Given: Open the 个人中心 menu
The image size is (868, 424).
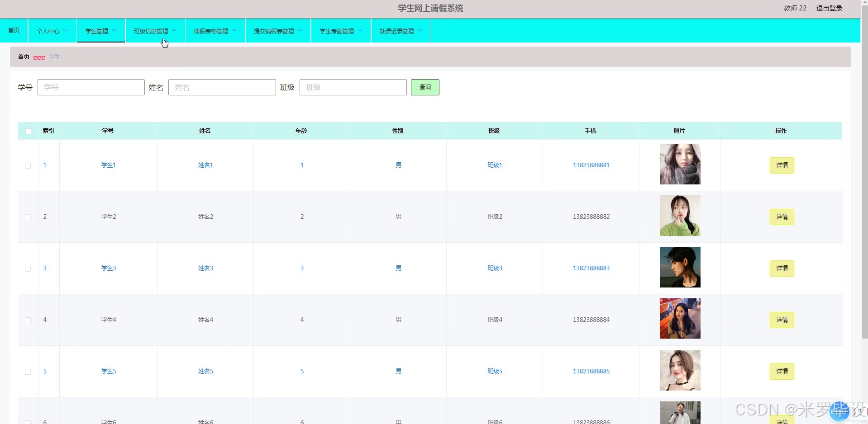Looking at the screenshot, I should (52, 31).
